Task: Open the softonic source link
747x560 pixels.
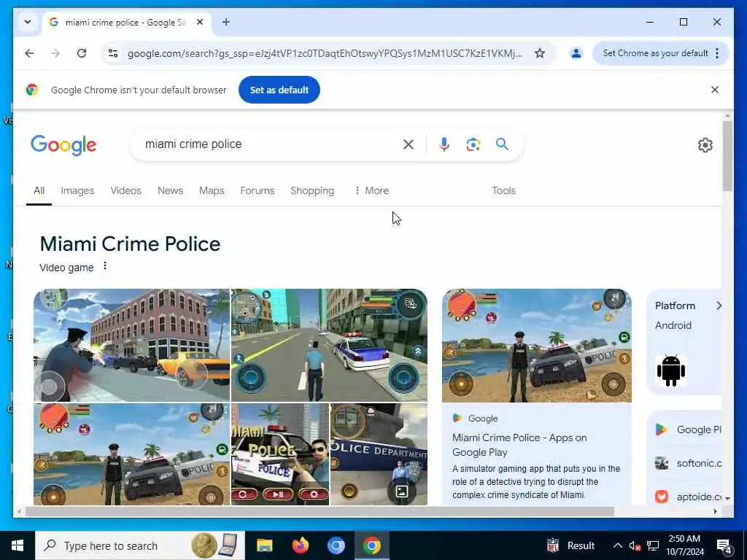Action: click(689, 463)
